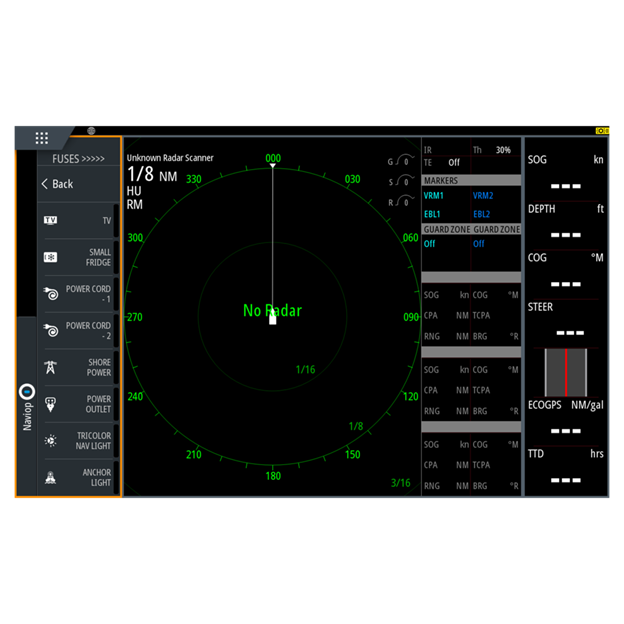This screenshot has width=624, height=624.
Task: Expand the FUSES >>>>> header
Action: (x=78, y=158)
